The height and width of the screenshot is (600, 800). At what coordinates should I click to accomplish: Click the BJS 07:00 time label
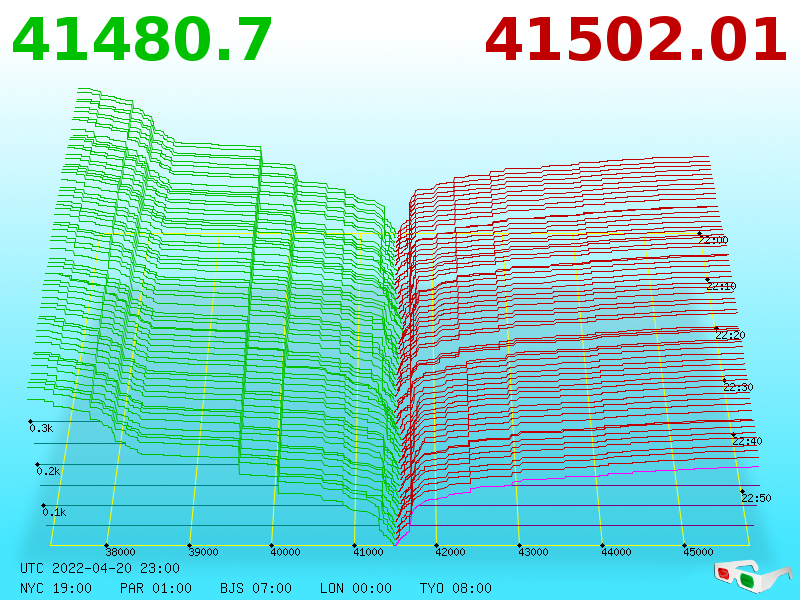256,588
